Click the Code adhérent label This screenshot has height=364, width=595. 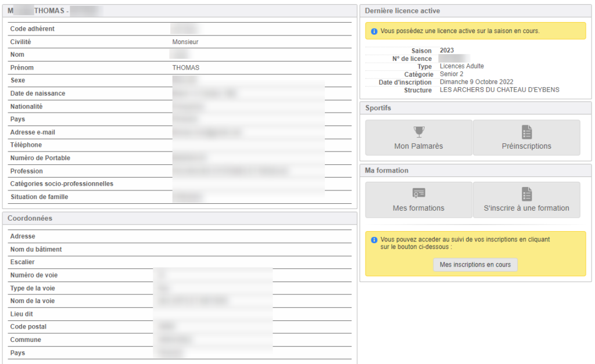click(x=33, y=29)
